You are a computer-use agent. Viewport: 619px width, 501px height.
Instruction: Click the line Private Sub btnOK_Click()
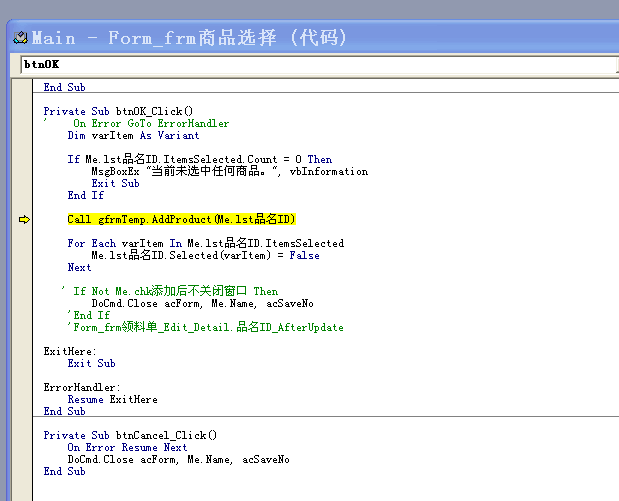coord(118,111)
